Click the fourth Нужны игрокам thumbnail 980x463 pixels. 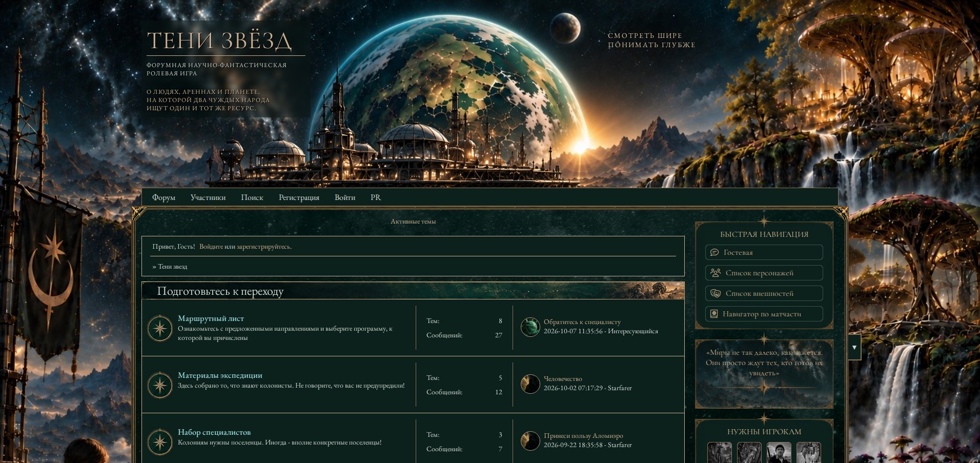pos(809,452)
